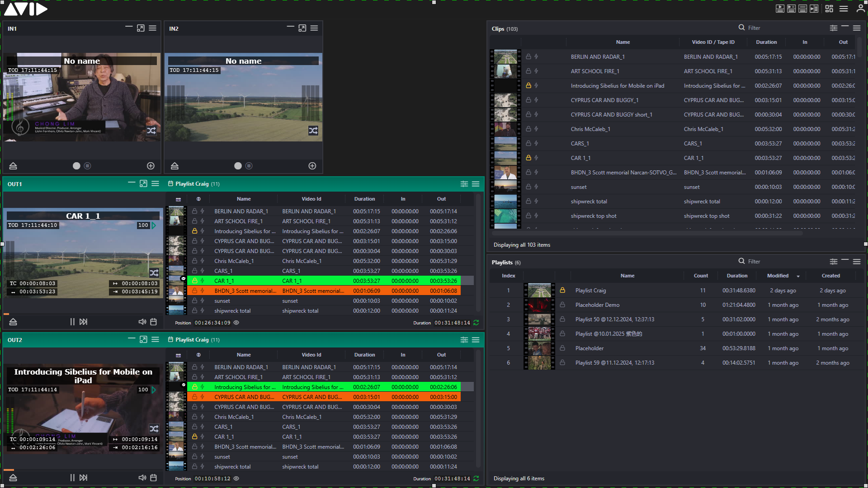Click the Filter field in Playlists panel
This screenshot has width=868, height=488.
coord(781,262)
